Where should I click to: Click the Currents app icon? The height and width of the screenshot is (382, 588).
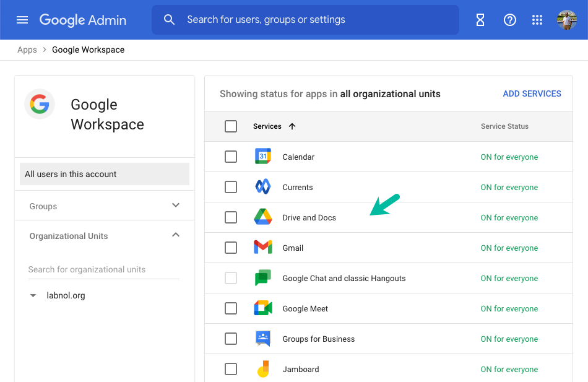click(x=263, y=186)
